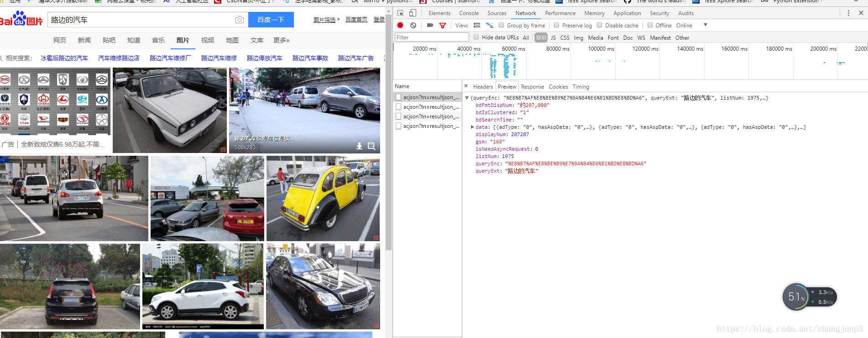The width and height of the screenshot is (868, 338).
Task: Open DevTools three-dot customize menu
Action: [x=848, y=13]
